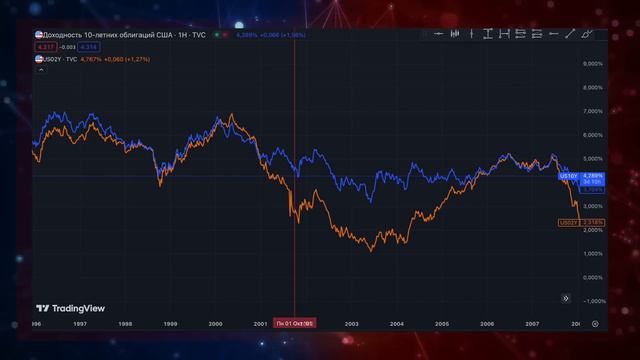
Task: Select the H-shaped range drawing tool
Action: coord(504,34)
